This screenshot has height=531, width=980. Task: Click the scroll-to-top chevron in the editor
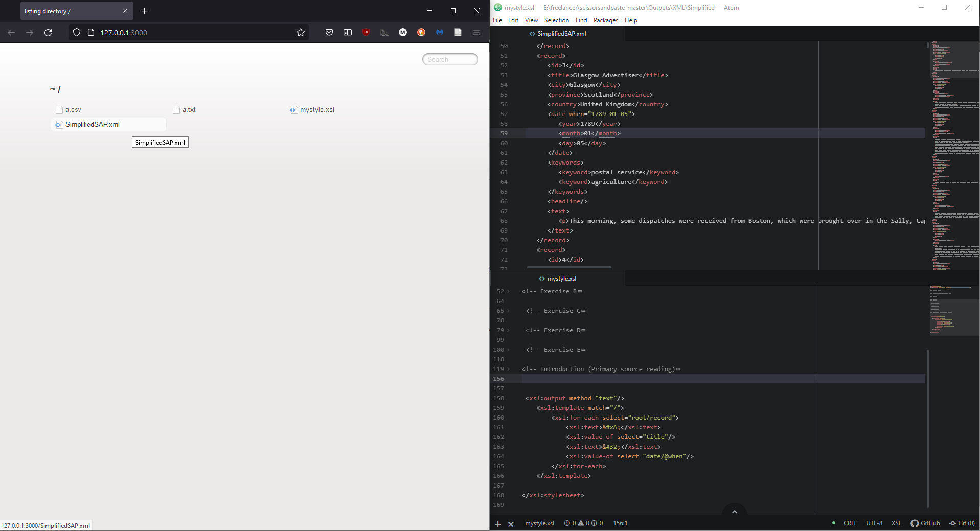coord(735,512)
